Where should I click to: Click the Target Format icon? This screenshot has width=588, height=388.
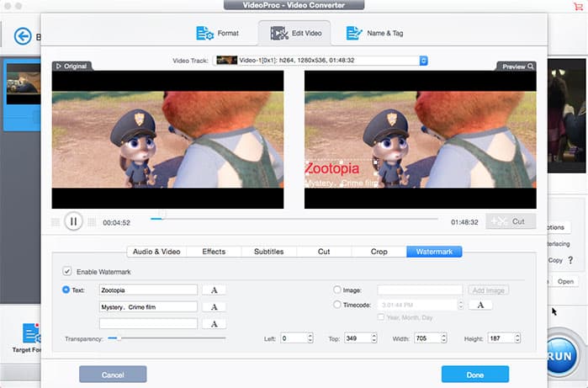[x=31, y=332]
